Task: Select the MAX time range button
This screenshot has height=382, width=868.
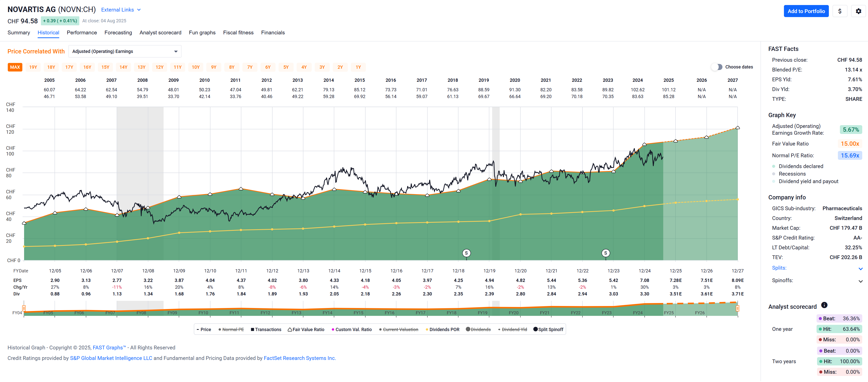Action: click(x=15, y=67)
